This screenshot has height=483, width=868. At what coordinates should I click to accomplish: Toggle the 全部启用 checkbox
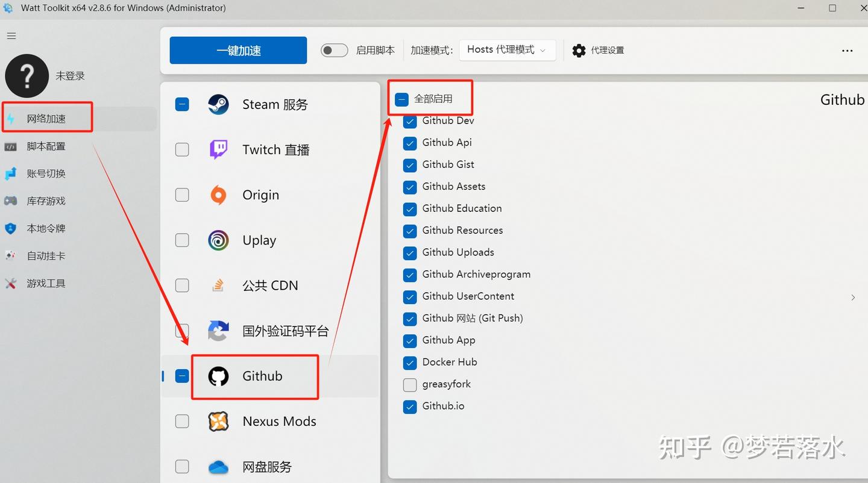(x=402, y=99)
